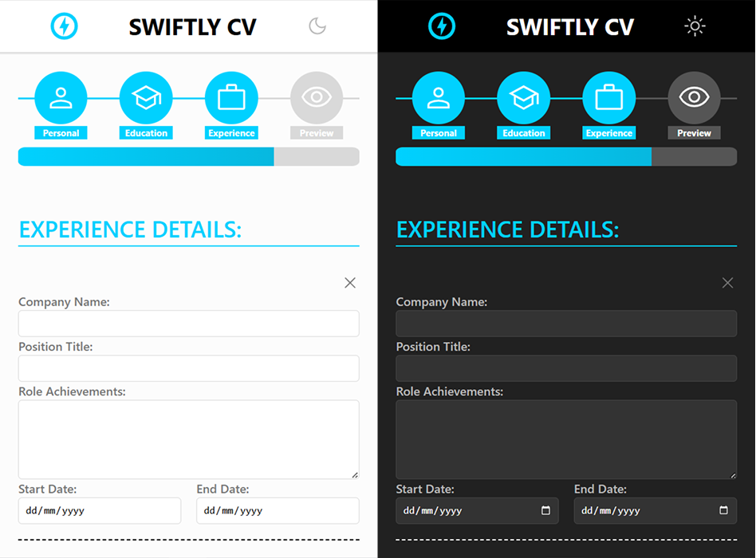Image resolution: width=756 pixels, height=558 pixels.
Task: Click Role Achievements label in light panel
Action: click(x=72, y=391)
